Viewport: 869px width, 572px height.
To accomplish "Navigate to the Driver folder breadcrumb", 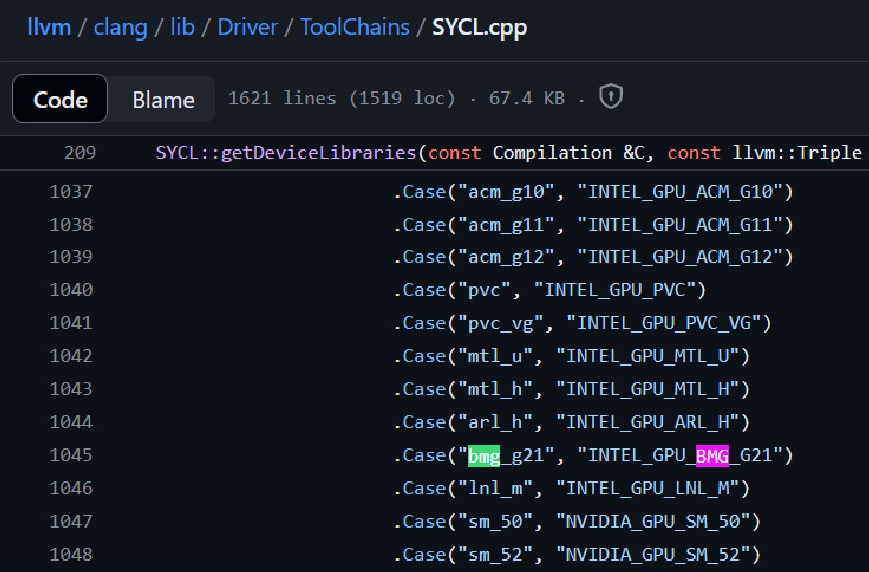I will [247, 27].
